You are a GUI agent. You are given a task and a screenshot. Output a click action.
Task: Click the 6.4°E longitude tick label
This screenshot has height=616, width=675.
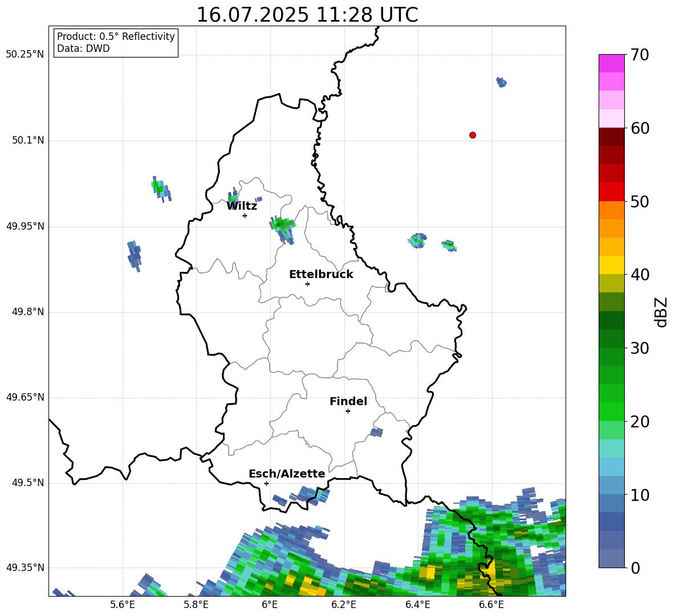coord(417,605)
